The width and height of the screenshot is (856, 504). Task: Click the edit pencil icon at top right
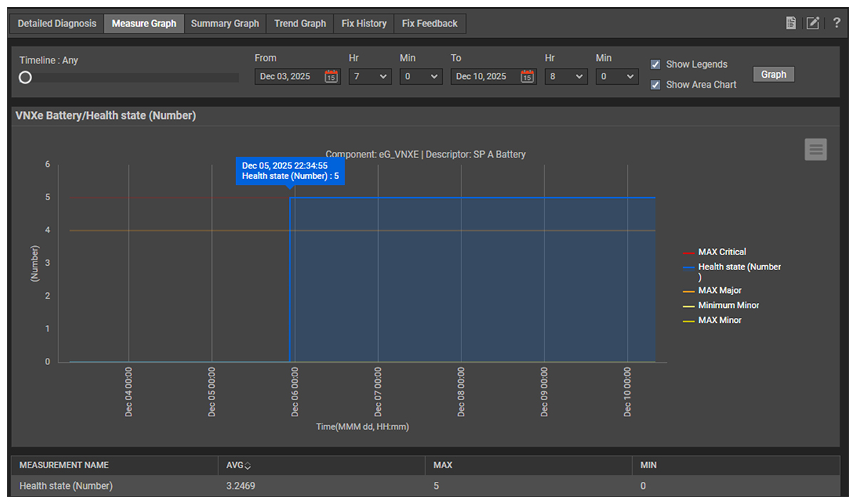coord(812,24)
